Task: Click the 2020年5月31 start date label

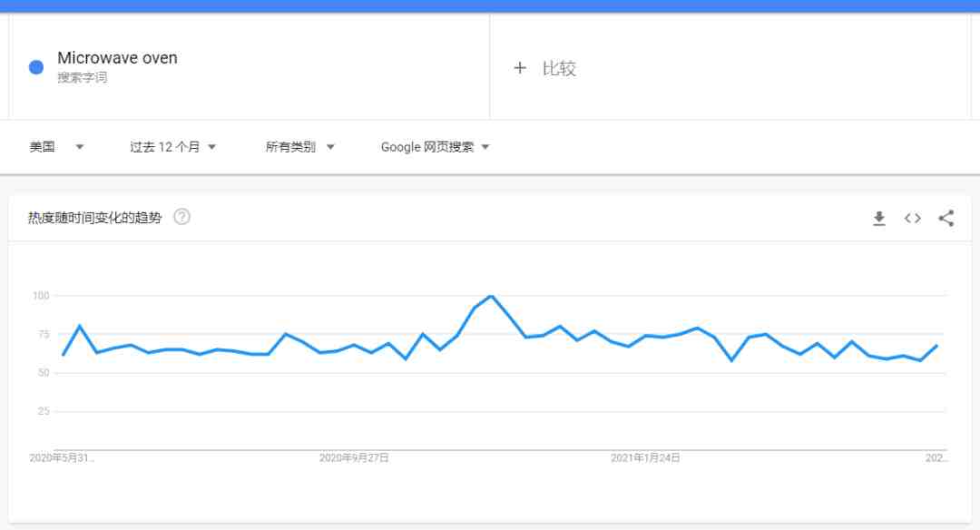Action: tap(62, 458)
